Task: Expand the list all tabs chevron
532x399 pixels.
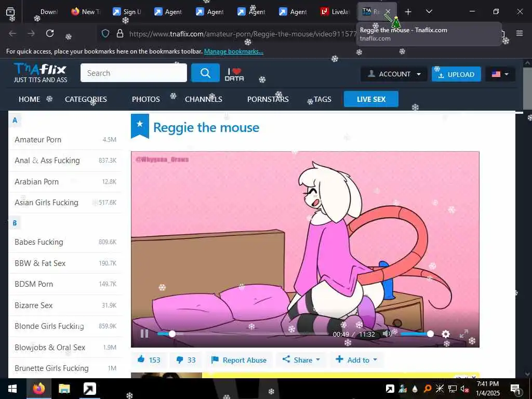Action: tap(429, 11)
